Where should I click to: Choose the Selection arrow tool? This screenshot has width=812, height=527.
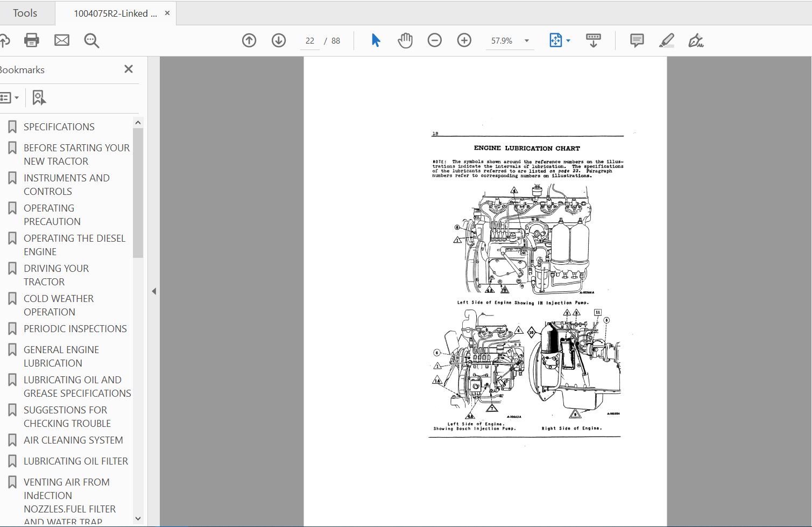[376, 40]
